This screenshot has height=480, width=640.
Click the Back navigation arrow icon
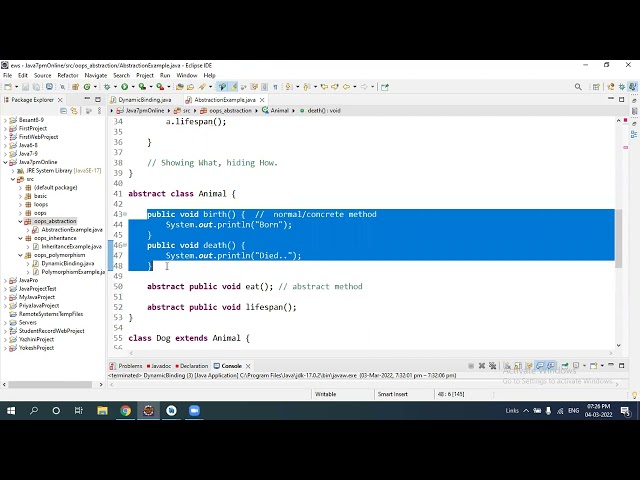tap(346, 87)
